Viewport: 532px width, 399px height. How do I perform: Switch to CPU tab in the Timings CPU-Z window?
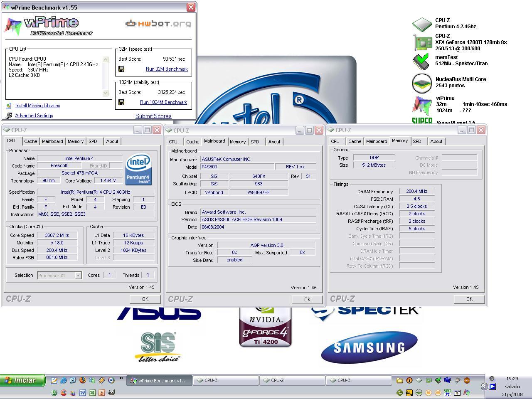[x=335, y=141]
